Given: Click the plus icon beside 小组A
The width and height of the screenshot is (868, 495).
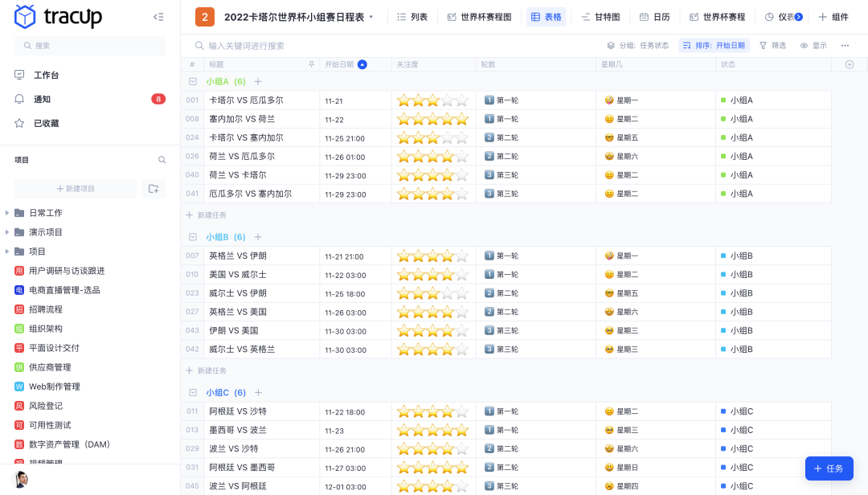Looking at the screenshot, I should tap(258, 81).
